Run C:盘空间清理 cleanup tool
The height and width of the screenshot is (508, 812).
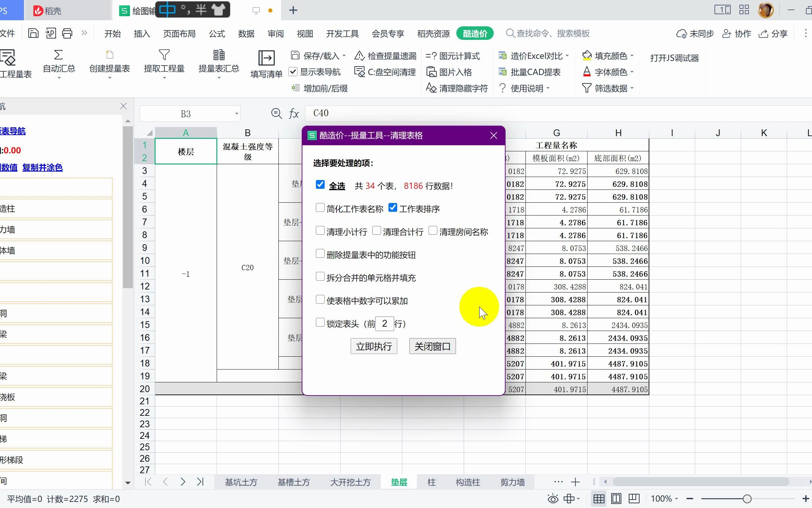point(385,72)
